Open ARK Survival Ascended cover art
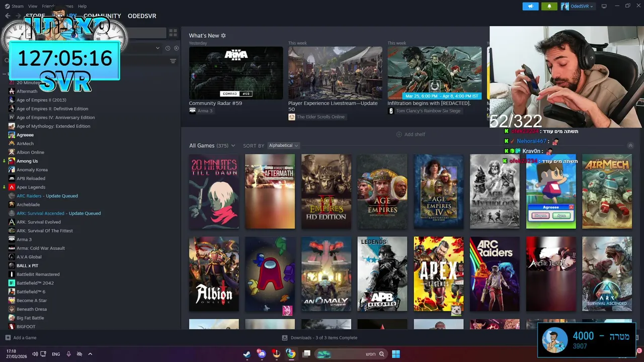 (607, 274)
